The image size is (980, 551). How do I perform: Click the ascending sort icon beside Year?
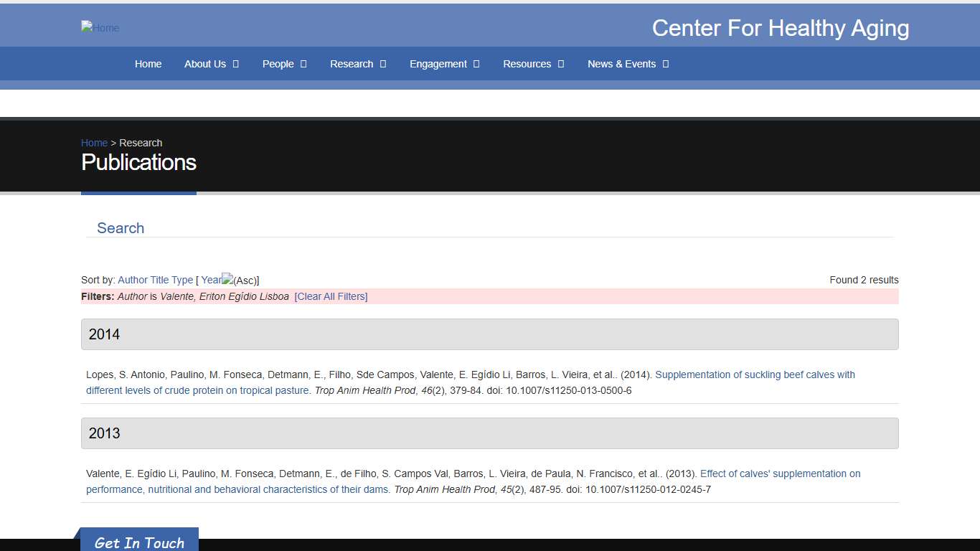(228, 280)
